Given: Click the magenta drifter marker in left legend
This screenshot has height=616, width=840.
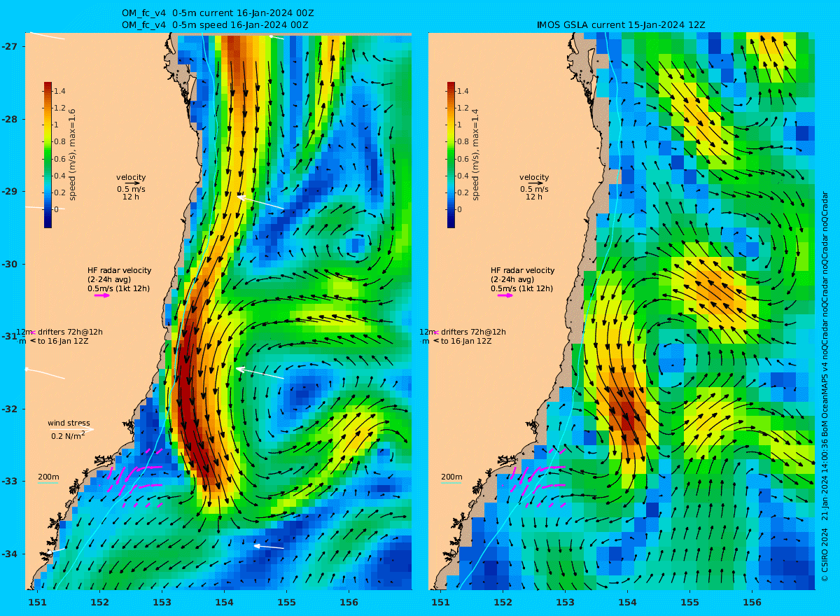Looking at the screenshot, I should point(32,332).
